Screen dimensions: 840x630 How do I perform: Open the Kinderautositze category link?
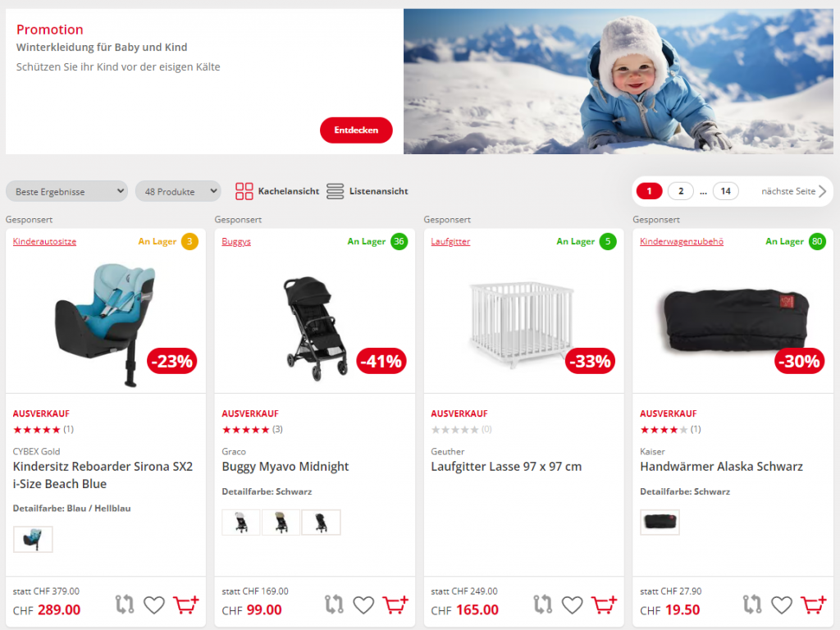click(x=44, y=242)
